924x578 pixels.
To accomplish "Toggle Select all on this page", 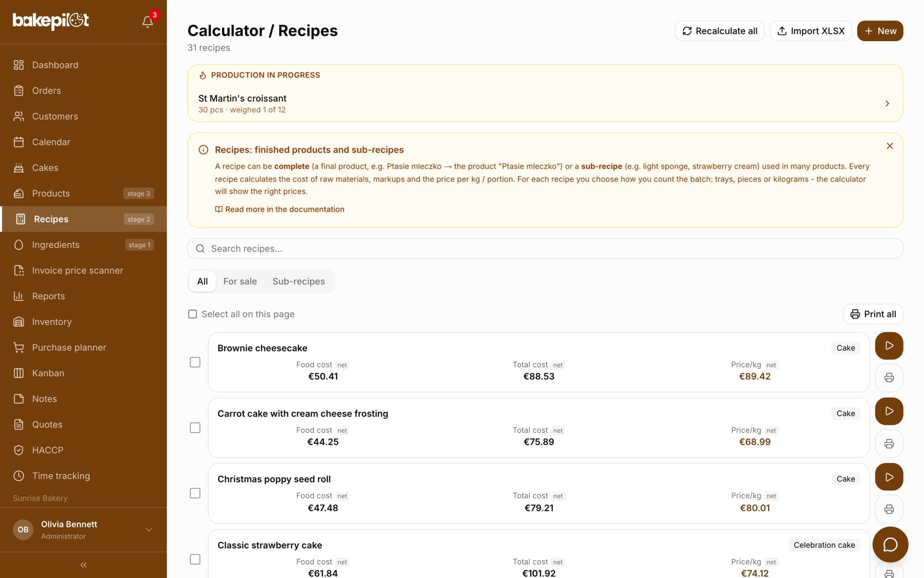I will point(192,314).
